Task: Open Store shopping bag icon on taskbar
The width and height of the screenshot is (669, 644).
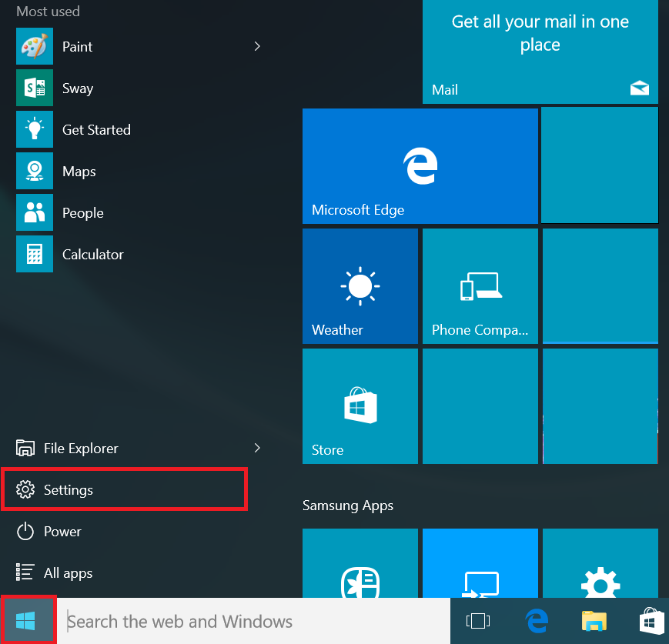Action: [x=652, y=621]
